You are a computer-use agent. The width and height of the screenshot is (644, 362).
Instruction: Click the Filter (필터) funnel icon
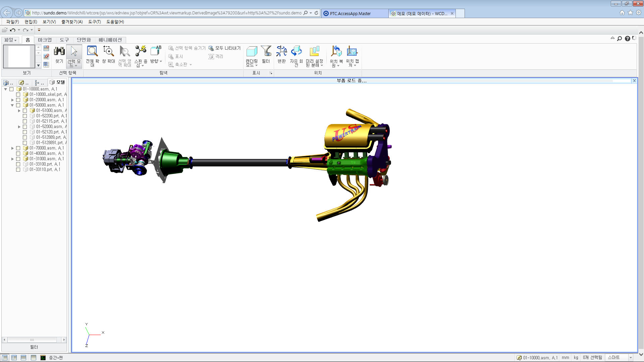pyautogui.click(x=266, y=51)
